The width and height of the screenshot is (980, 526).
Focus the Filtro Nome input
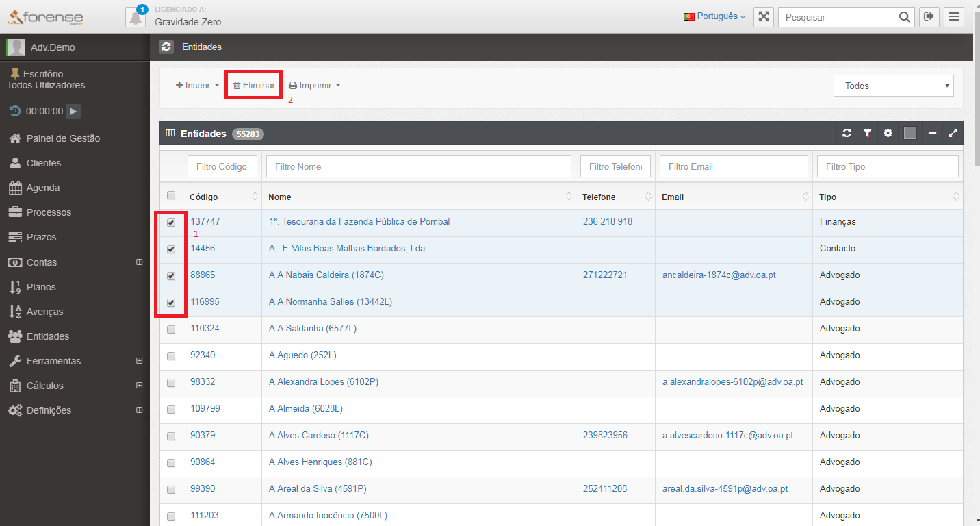click(419, 166)
